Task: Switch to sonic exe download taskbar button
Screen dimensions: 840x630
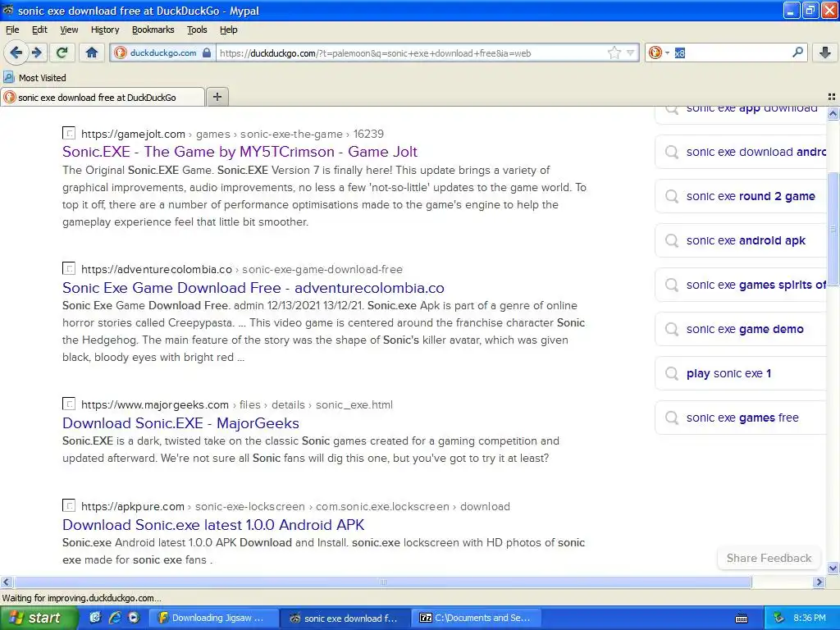Action: [345, 618]
